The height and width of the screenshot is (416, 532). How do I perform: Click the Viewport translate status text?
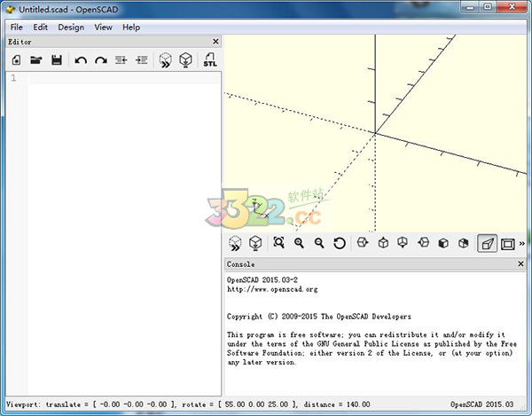[91, 404]
